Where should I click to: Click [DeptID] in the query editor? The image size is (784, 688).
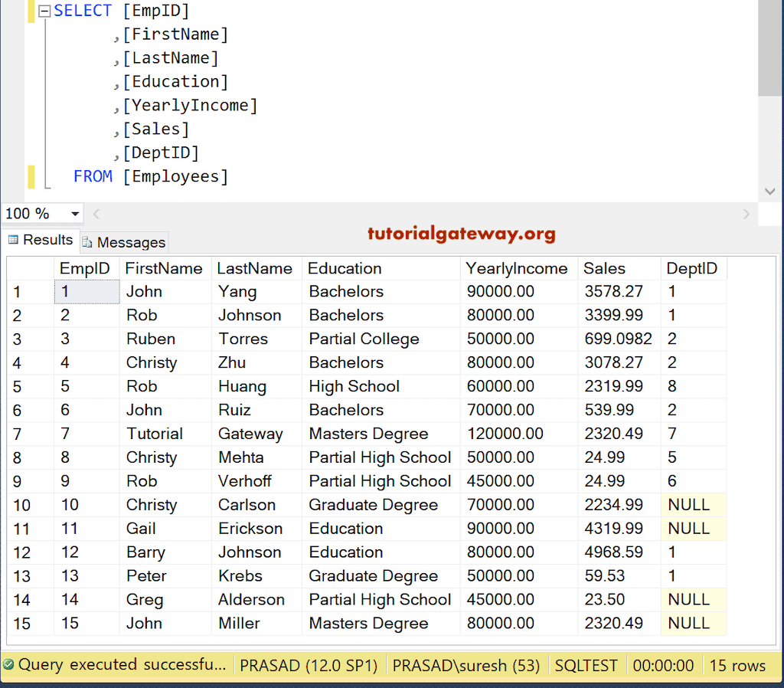[x=161, y=152]
